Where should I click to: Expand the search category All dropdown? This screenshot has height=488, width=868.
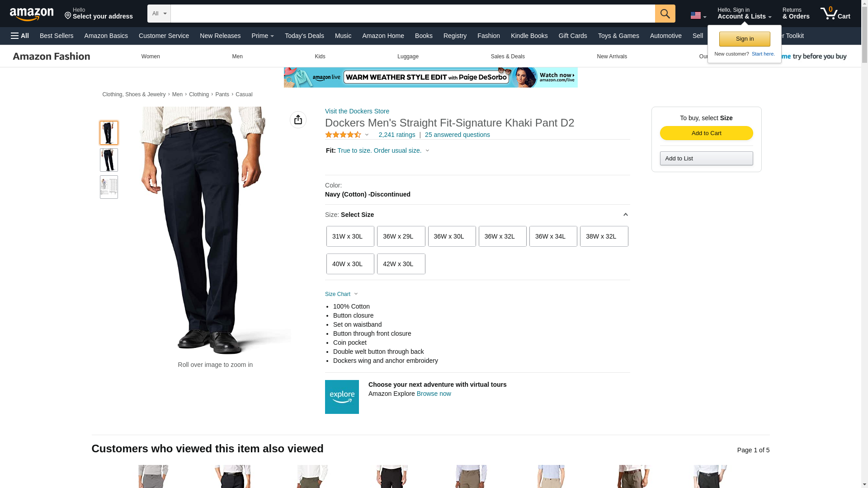point(159,14)
